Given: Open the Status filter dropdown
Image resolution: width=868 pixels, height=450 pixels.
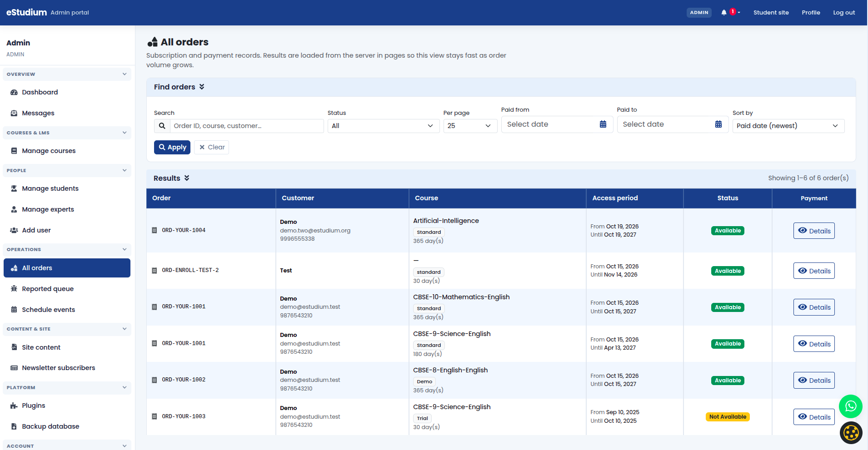Looking at the screenshot, I should coord(384,126).
